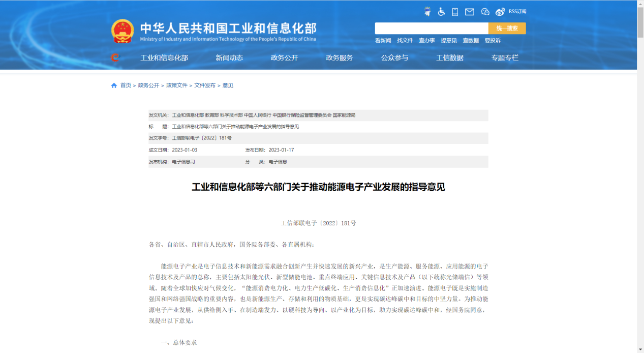
Task: Click the 统一搜索 search button
Action: pyautogui.click(x=507, y=28)
